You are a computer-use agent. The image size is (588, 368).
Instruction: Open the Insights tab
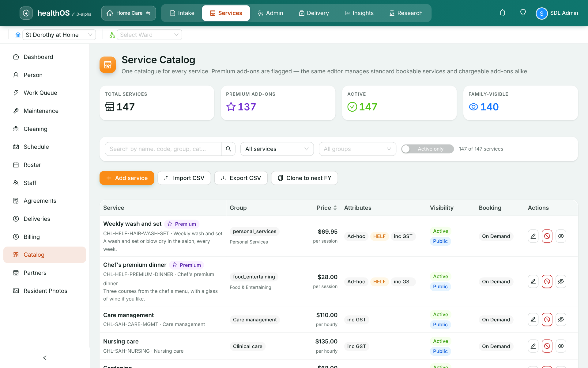pyautogui.click(x=359, y=13)
